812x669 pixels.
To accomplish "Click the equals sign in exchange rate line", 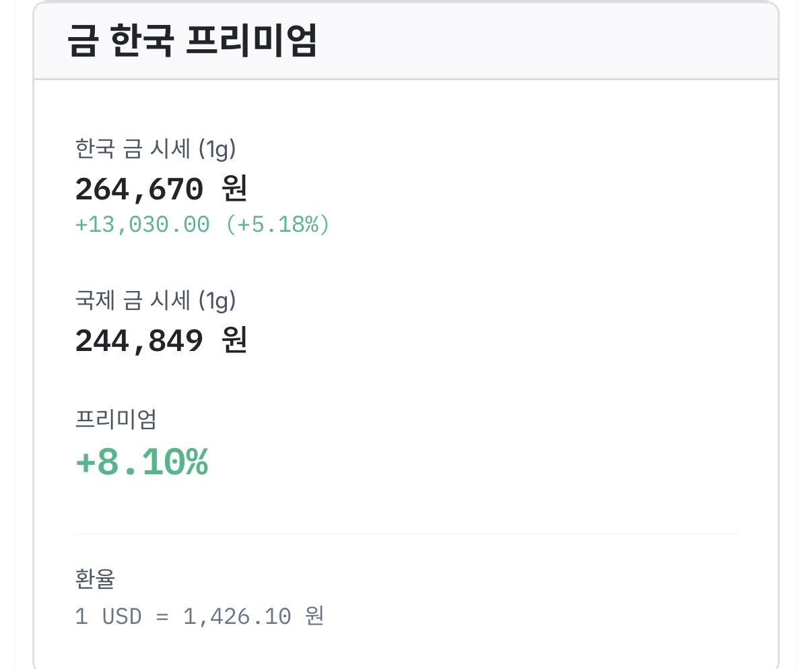I will click(162, 616).
